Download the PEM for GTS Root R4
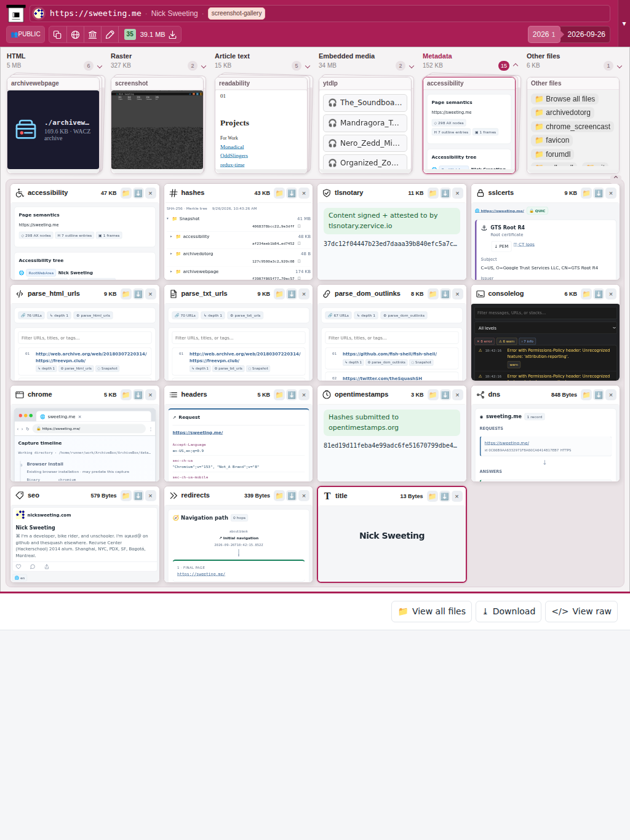This screenshot has width=630, height=840. 501,246
